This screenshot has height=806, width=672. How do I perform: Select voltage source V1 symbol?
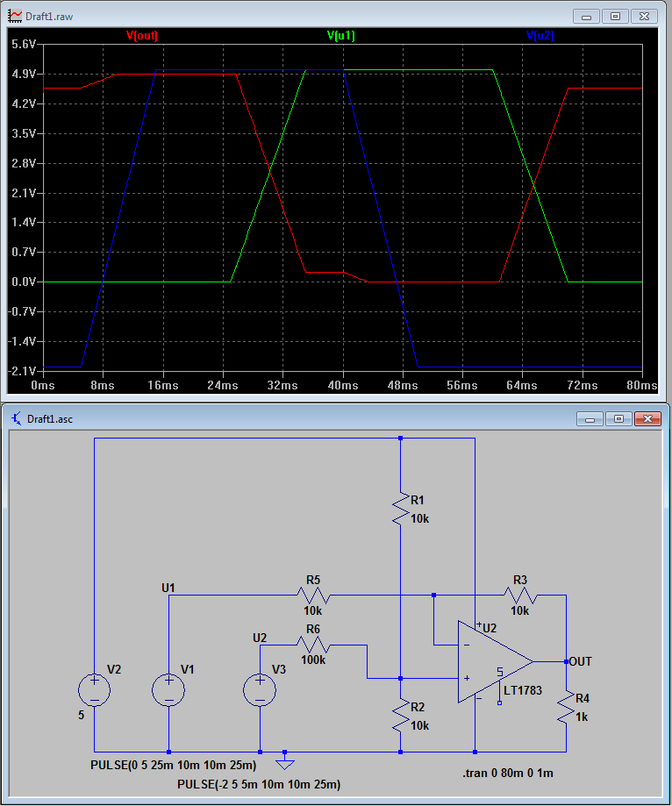[x=168, y=690]
